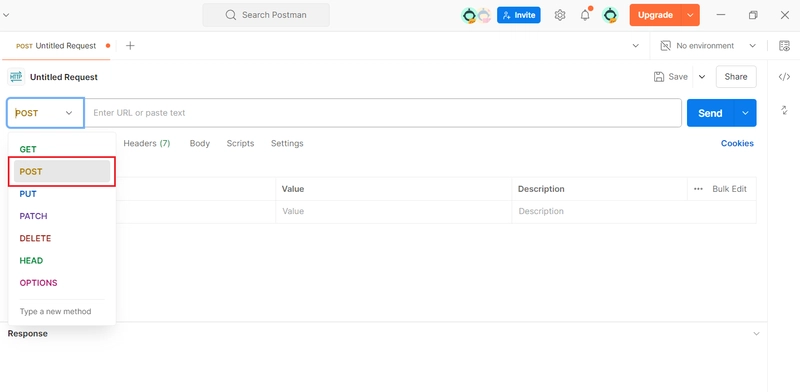The width and height of the screenshot is (800, 392).
Task: Click the Send button
Action: click(710, 113)
